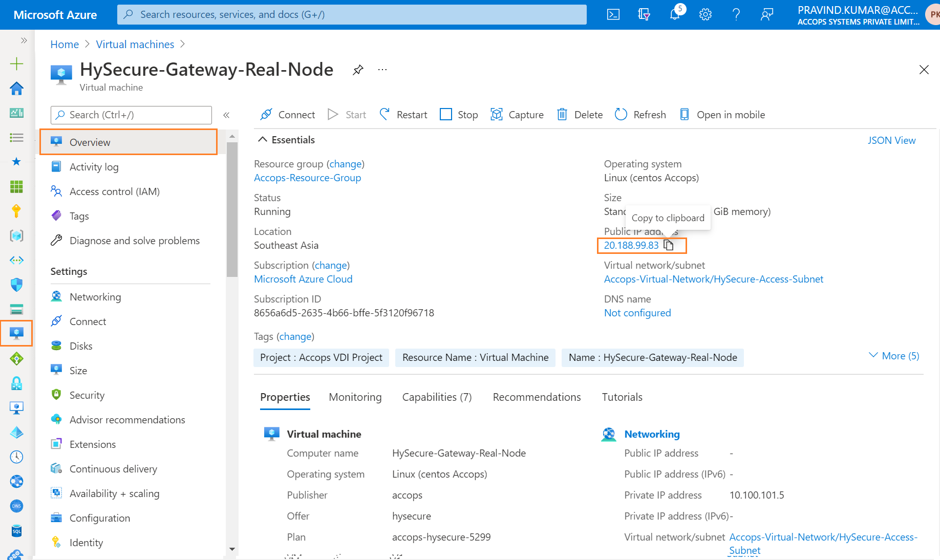Click Open in mobile
The height and width of the screenshot is (560, 940).
tap(722, 115)
